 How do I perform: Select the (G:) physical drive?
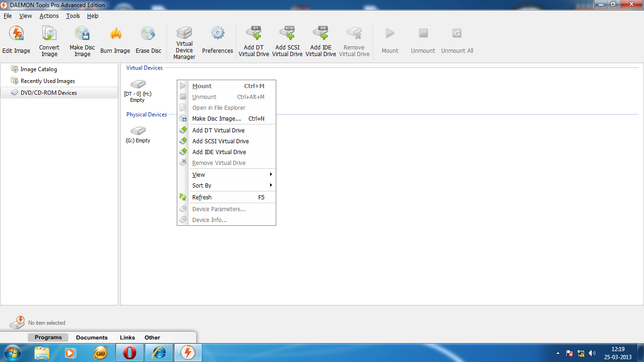(x=138, y=135)
